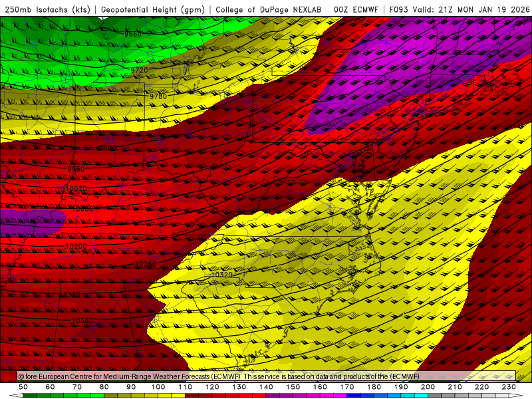Click the 140 value on color scale
The width and height of the screenshot is (532, 399).
tap(266, 387)
